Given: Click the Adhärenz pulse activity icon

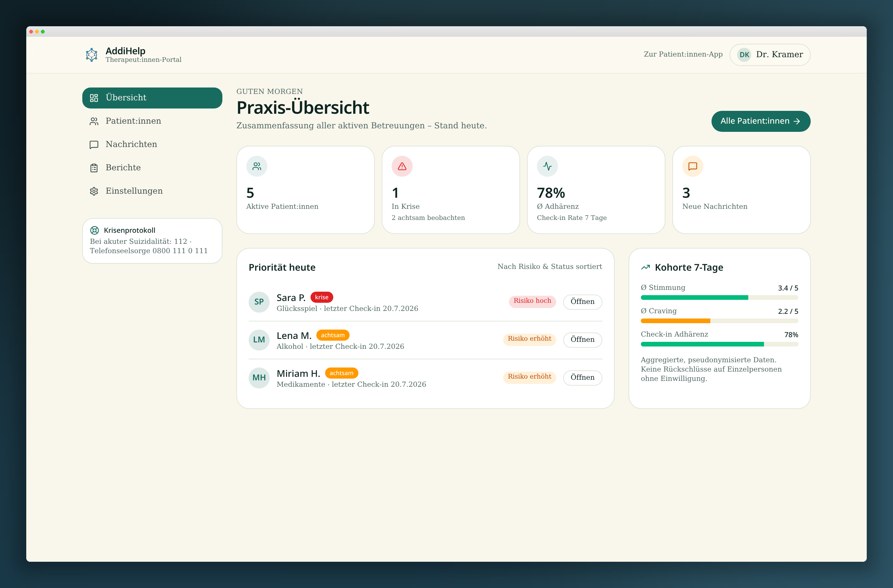Looking at the screenshot, I should coord(547,166).
